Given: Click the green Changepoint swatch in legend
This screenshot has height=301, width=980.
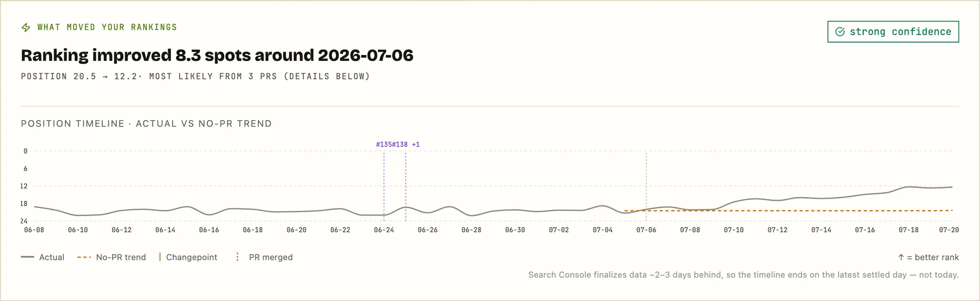Looking at the screenshot, I should click(160, 257).
